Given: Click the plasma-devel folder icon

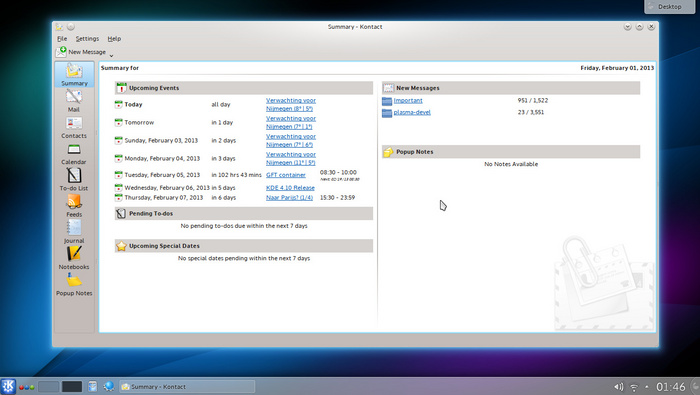Looking at the screenshot, I should (387, 113).
